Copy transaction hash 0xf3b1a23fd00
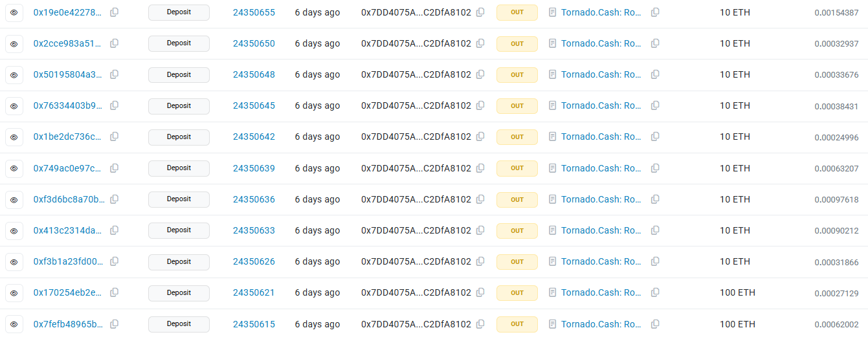Screen dimensions: 868x339 click(114, 261)
